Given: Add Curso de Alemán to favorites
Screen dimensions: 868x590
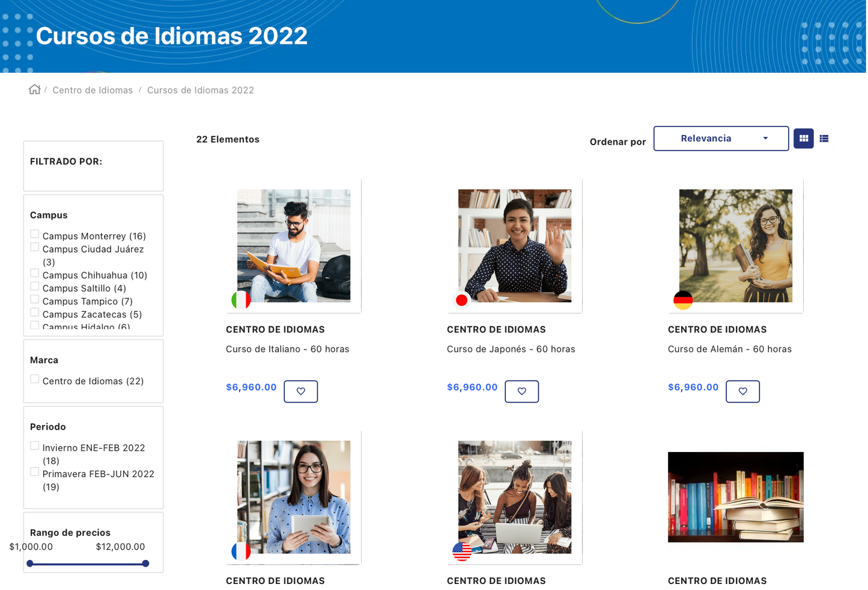Looking at the screenshot, I should point(742,391).
